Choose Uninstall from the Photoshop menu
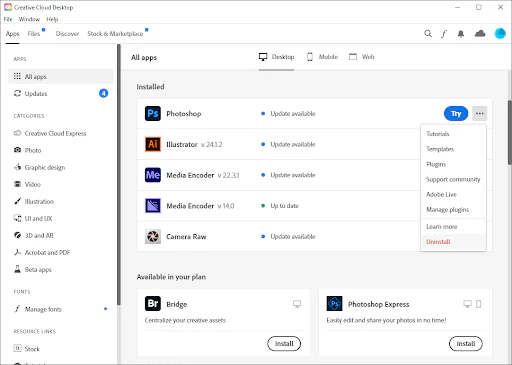 [x=453, y=242]
